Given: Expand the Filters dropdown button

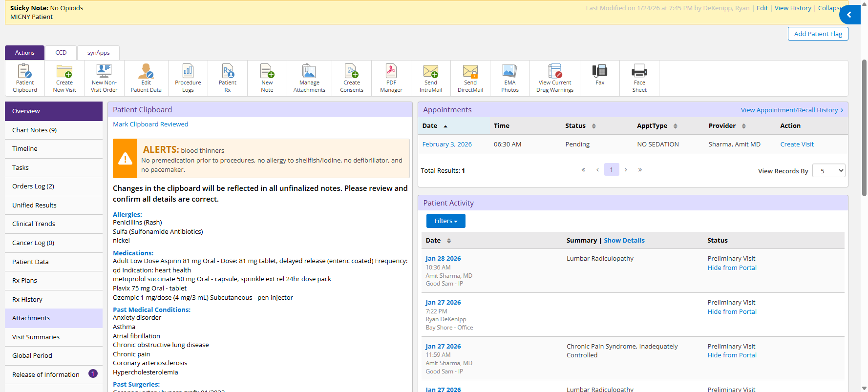Looking at the screenshot, I should (445, 221).
